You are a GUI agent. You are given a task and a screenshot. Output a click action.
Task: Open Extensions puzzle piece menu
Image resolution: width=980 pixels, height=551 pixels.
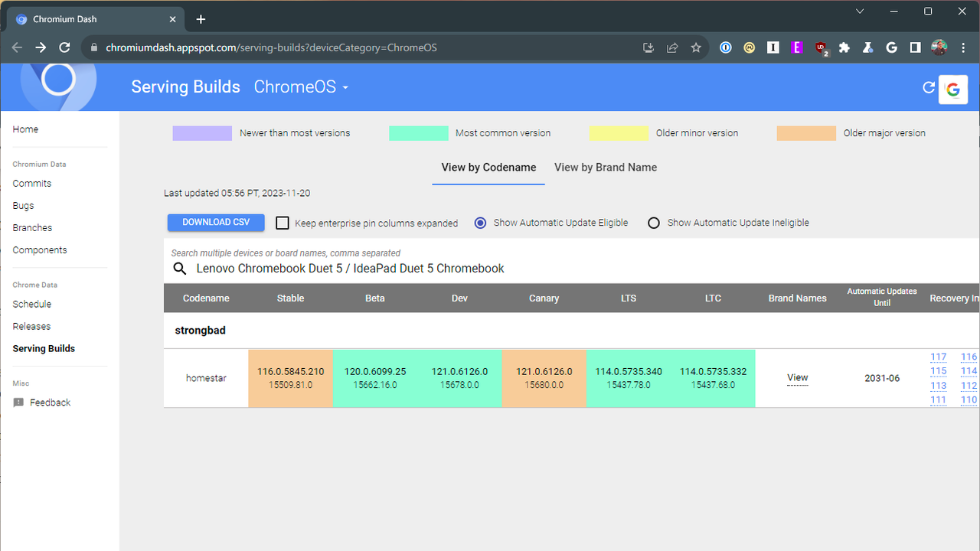[844, 47]
